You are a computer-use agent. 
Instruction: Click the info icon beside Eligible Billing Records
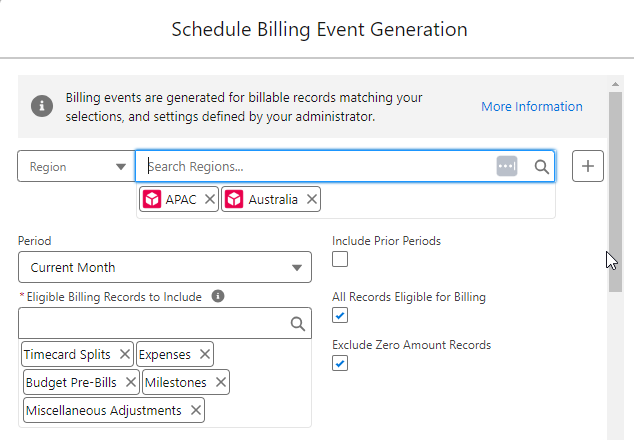coord(218,296)
